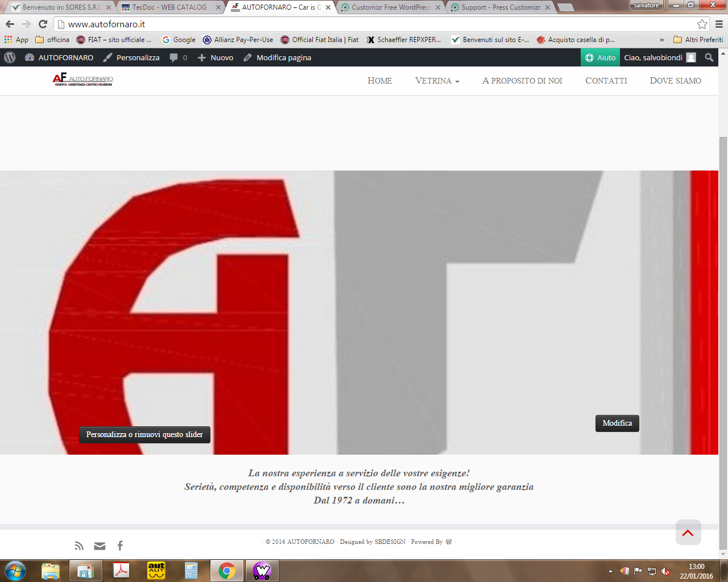Open the CONTATTI navigation item
728x582 pixels.
[x=606, y=81]
